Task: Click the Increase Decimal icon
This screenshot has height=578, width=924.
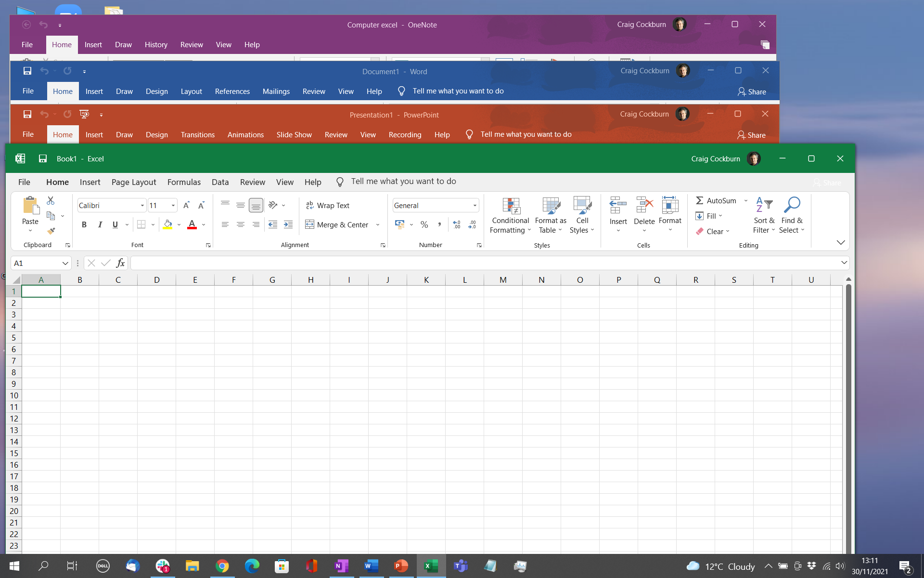Action: click(456, 224)
